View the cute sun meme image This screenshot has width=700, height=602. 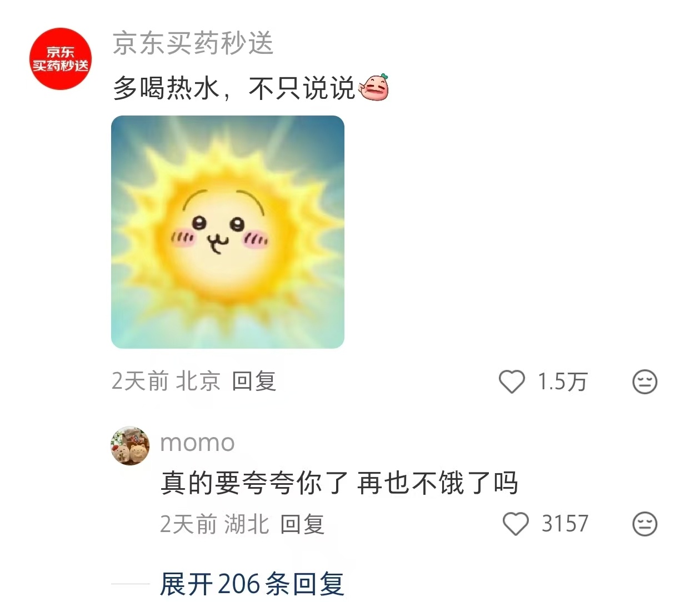pyautogui.click(x=228, y=232)
